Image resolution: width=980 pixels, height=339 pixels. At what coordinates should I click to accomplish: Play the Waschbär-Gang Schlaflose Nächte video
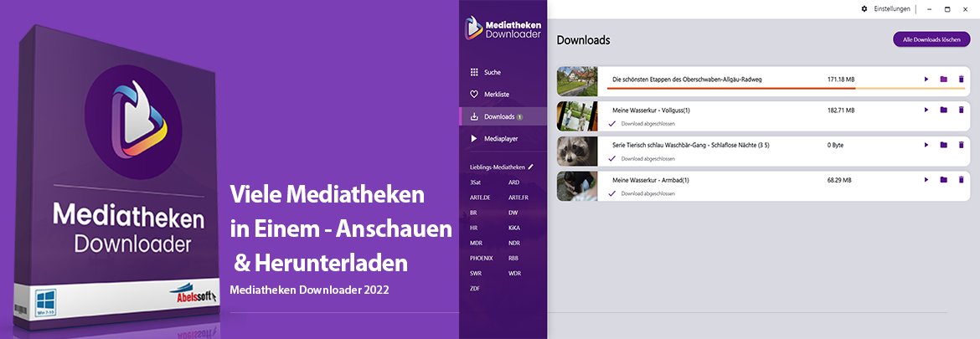926,145
